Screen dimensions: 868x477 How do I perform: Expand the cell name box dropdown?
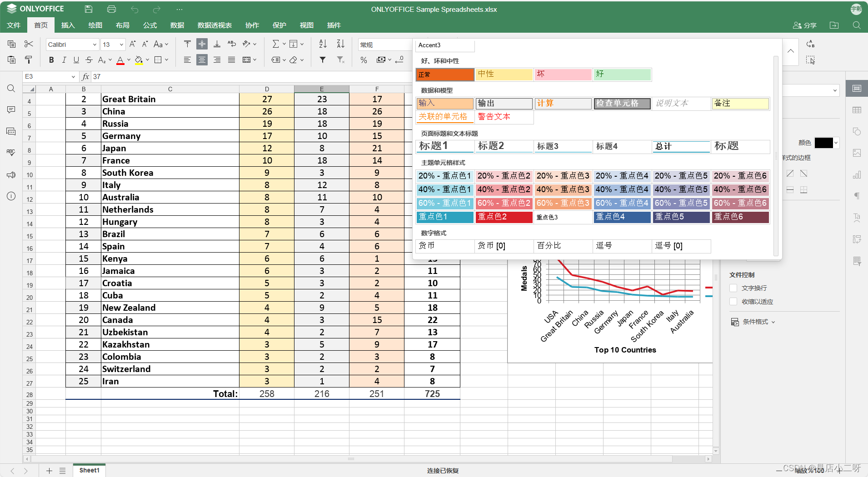[73, 77]
